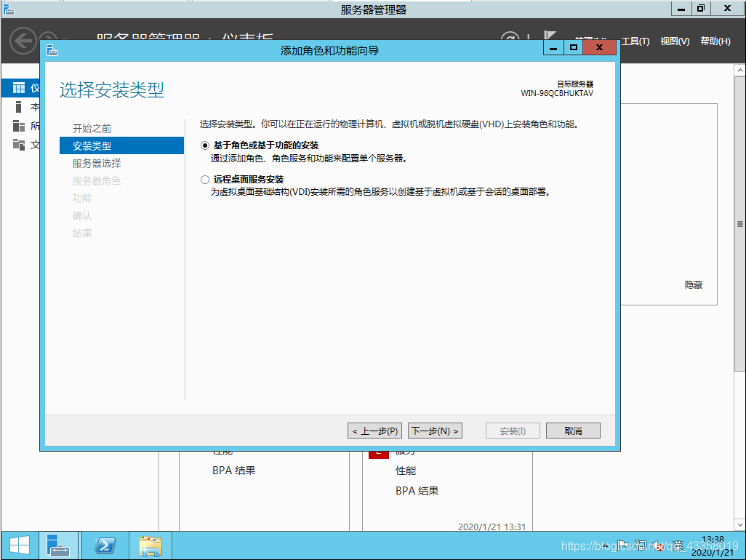
Task: Click the 下一步(N) next button
Action: (x=435, y=431)
